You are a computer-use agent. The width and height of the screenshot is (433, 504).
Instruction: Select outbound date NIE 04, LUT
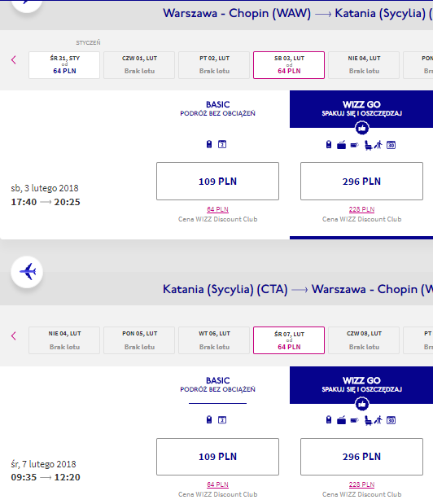pyautogui.click(x=364, y=65)
